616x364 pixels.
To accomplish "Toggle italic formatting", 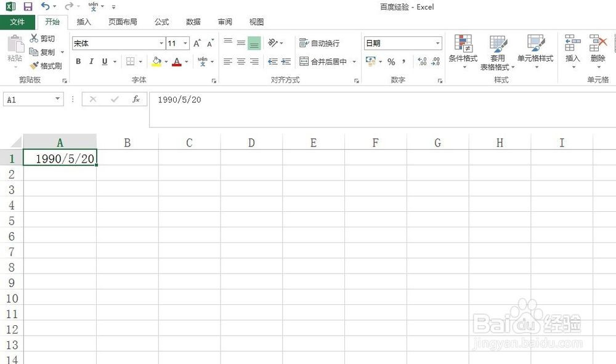I will [x=91, y=62].
